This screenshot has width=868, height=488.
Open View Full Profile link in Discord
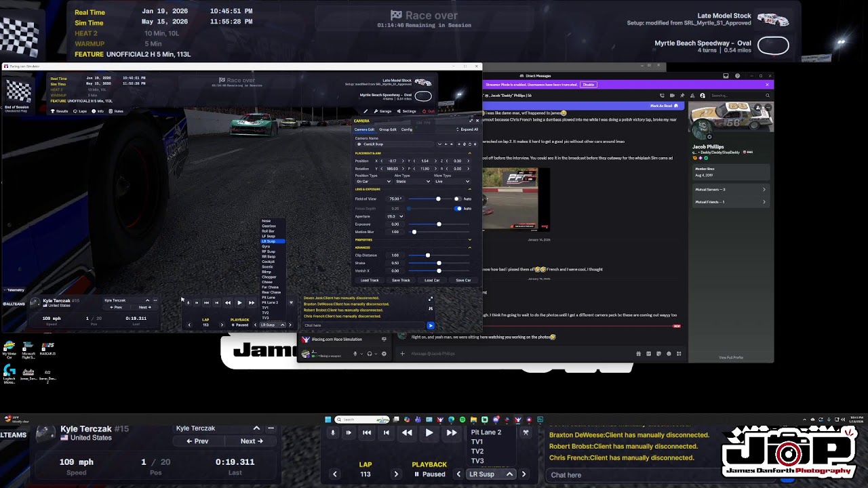pyautogui.click(x=730, y=357)
